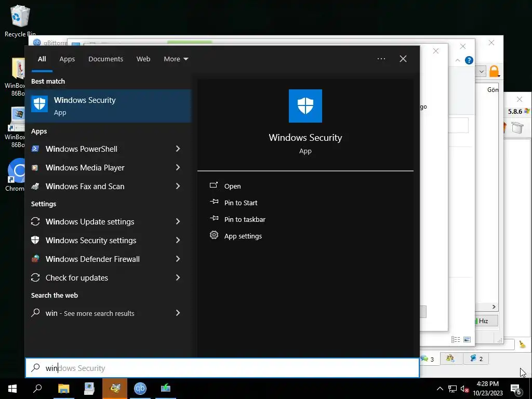Open the More filter dropdown
This screenshot has width=532, height=399.
point(176,59)
